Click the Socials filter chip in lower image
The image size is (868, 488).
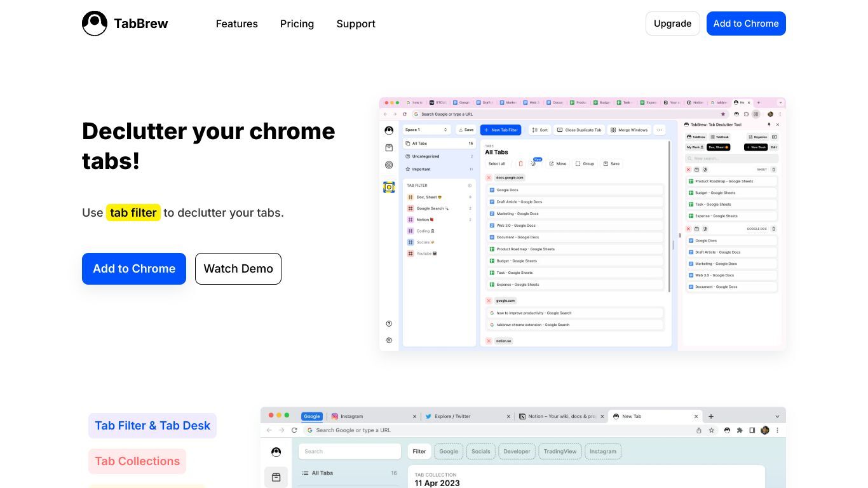pos(480,451)
